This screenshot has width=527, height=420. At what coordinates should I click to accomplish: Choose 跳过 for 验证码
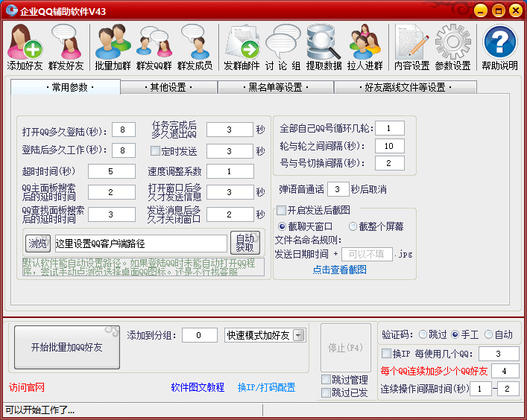(x=423, y=334)
